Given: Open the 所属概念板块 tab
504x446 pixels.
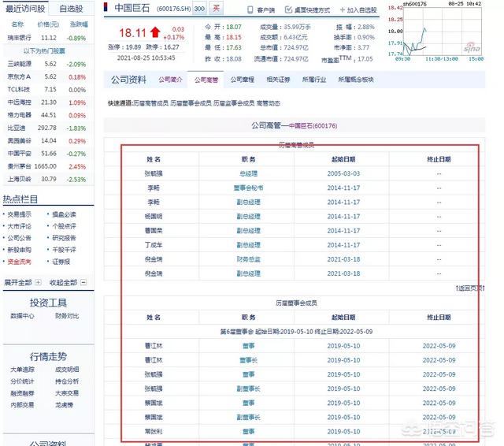Looking at the screenshot, I should [355, 80].
